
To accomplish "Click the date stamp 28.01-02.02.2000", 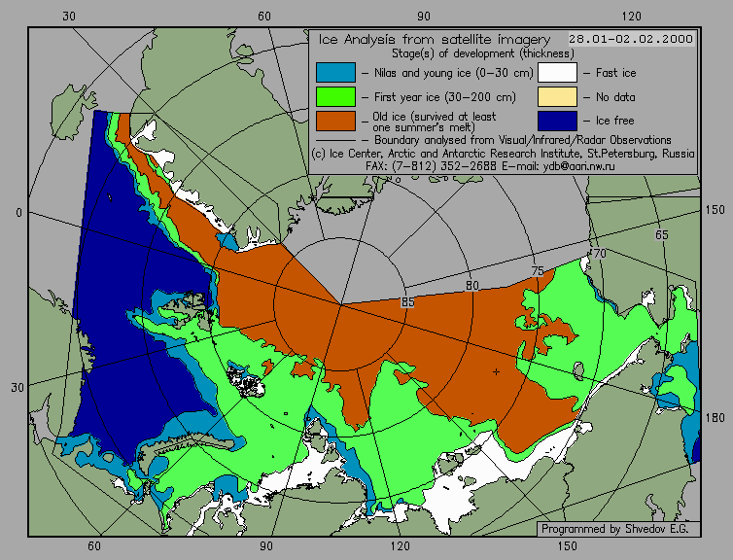I will tap(631, 39).
